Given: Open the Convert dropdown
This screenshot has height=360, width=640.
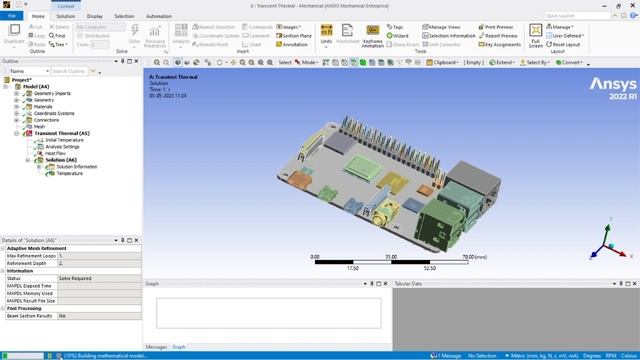Looking at the screenshot, I should [570, 62].
